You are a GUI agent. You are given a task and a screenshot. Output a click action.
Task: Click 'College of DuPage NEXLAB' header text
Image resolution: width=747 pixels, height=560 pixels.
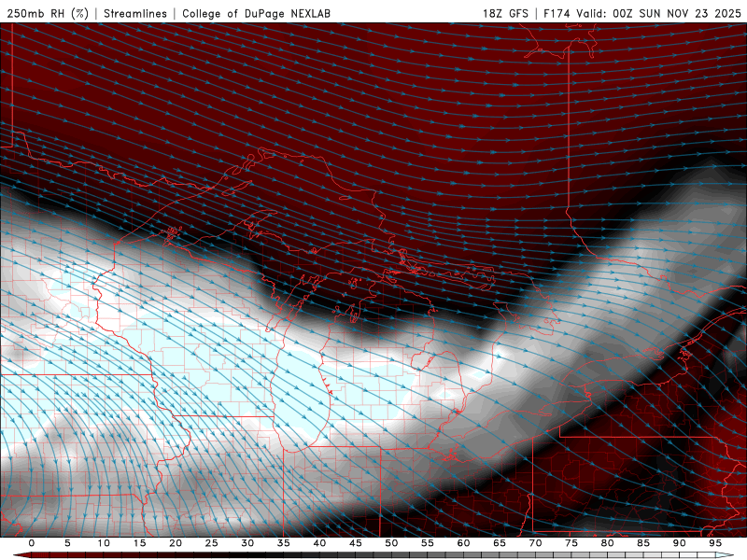[x=256, y=13]
